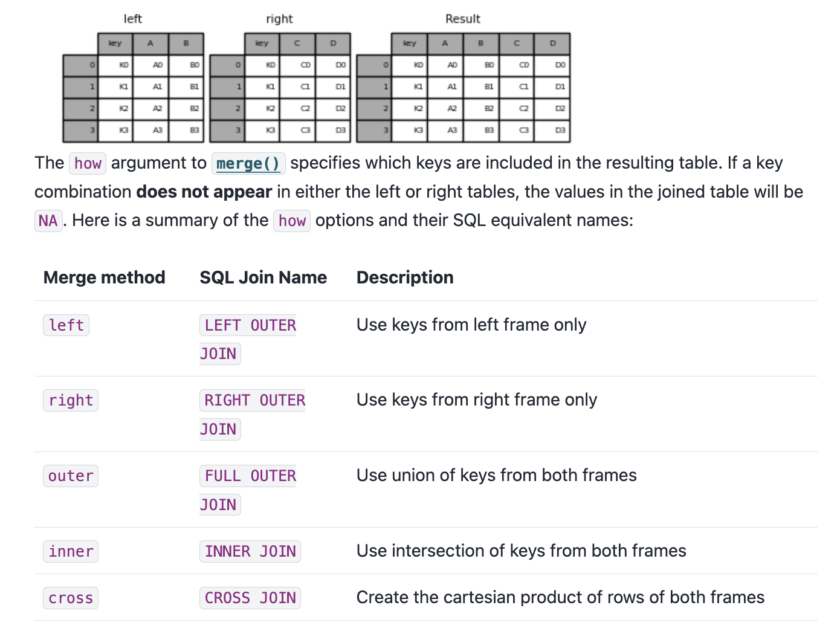Click the 'SQL Join Name' column header
This screenshot has width=840, height=637.
tap(263, 277)
